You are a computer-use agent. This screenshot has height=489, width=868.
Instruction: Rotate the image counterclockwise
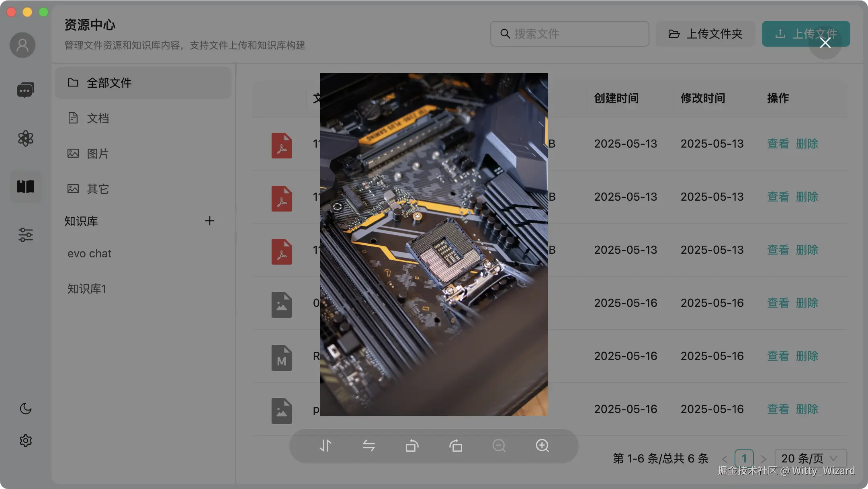[412, 446]
